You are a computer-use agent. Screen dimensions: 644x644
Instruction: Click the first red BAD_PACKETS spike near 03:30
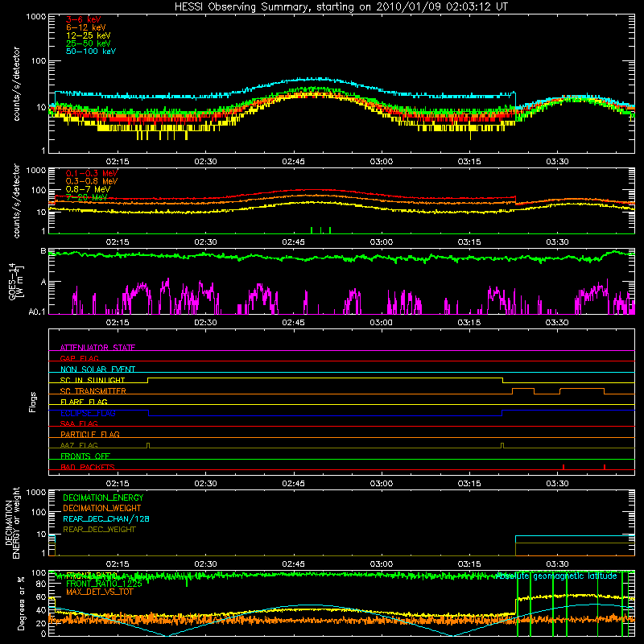tap(563, 467)
